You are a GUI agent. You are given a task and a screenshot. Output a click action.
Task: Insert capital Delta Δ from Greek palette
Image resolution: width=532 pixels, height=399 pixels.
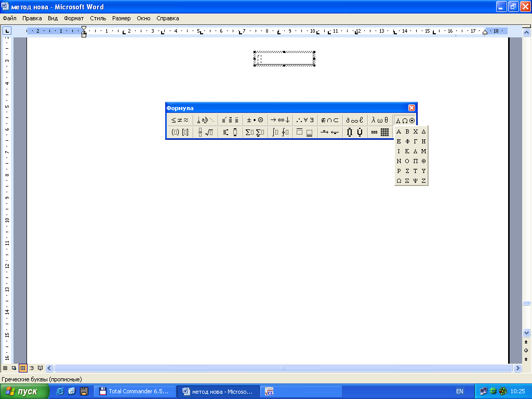point(423,131)
